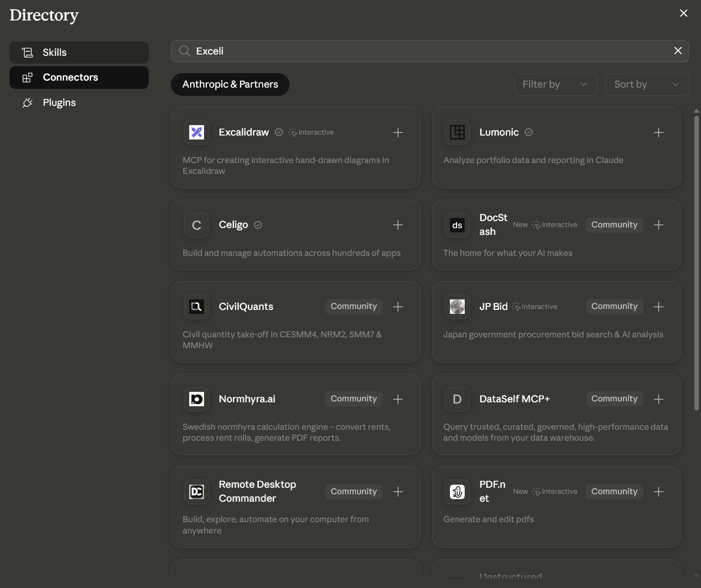
Task: Open the Plugins section
Action: coord(79,103)
